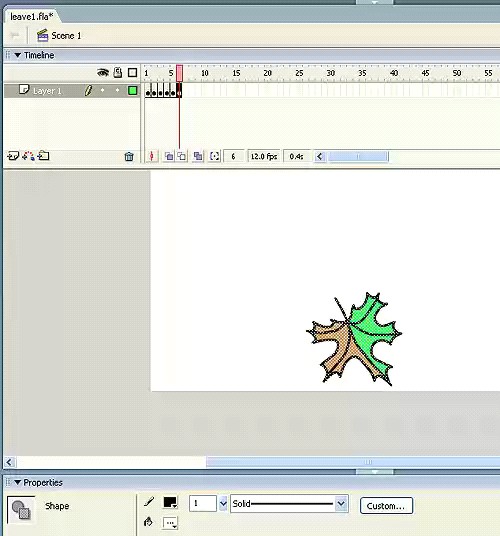
Task: Click the Custom... stroke button
Action: pos(386,506)
